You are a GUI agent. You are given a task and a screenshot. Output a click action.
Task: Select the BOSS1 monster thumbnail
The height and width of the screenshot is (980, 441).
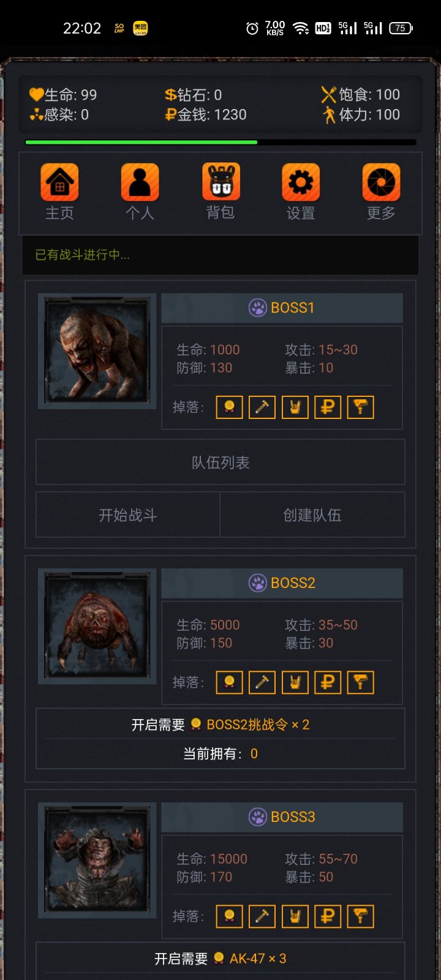pos(97,350)
